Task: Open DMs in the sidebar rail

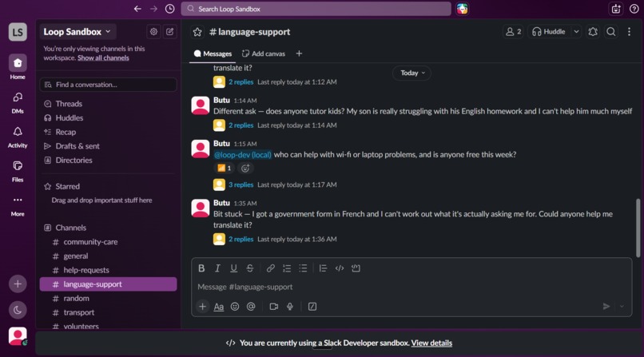Action: (x=18, y=101)
